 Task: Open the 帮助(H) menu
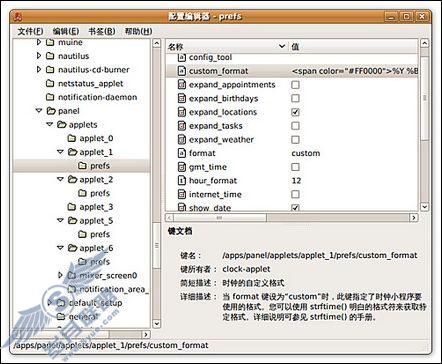coord(138,31)
